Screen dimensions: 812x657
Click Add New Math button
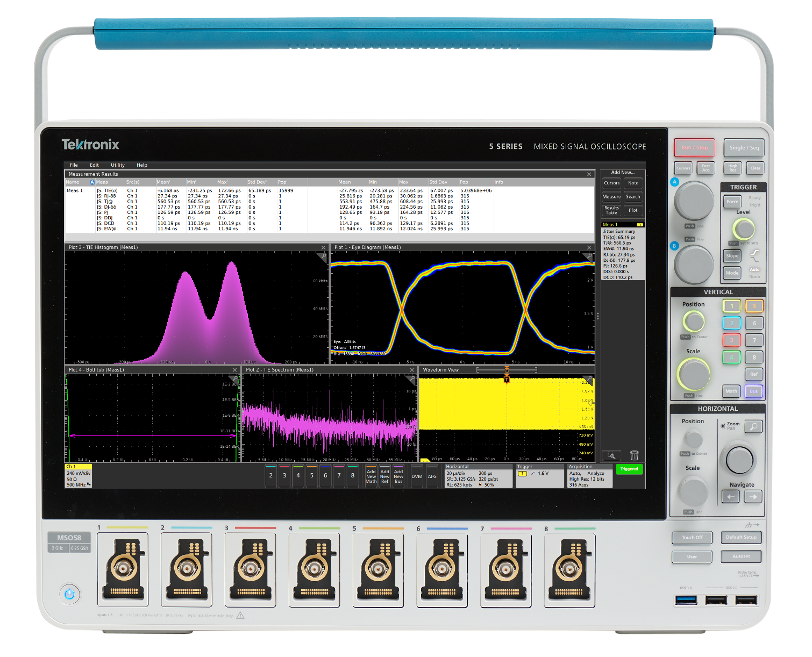click(x=371, y=476)
